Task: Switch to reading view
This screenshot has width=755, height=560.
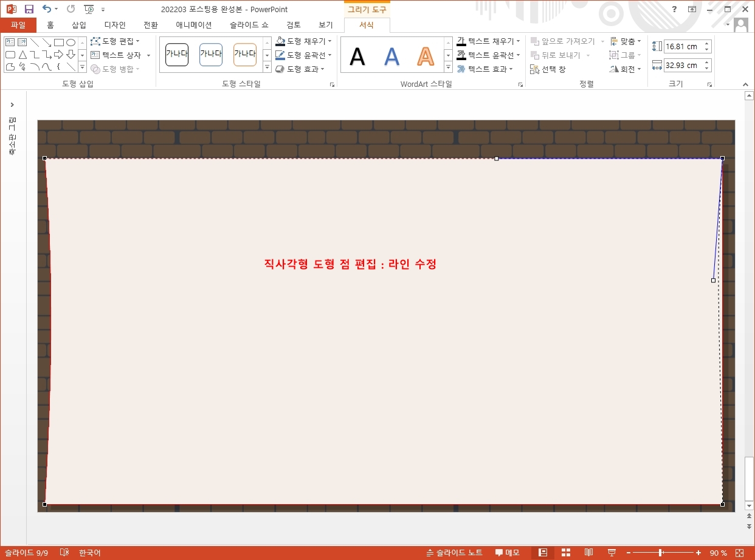Action: 588,553
